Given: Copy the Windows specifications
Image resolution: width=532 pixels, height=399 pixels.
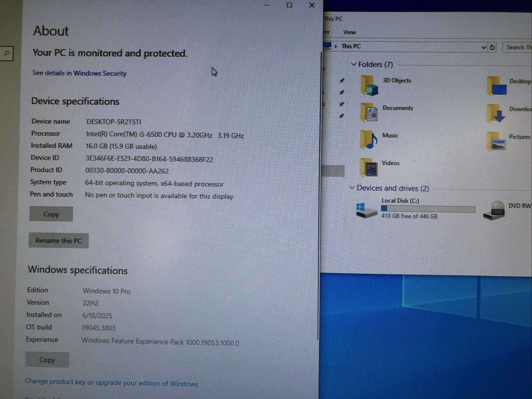Looking at the screenshot, I should [47, 360].
